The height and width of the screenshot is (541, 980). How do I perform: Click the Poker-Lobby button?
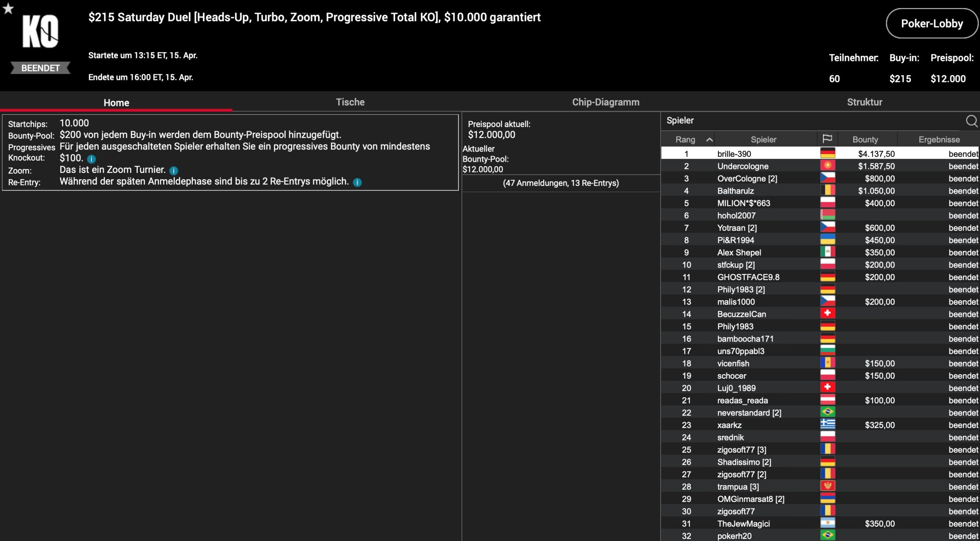tap(931, 24)
